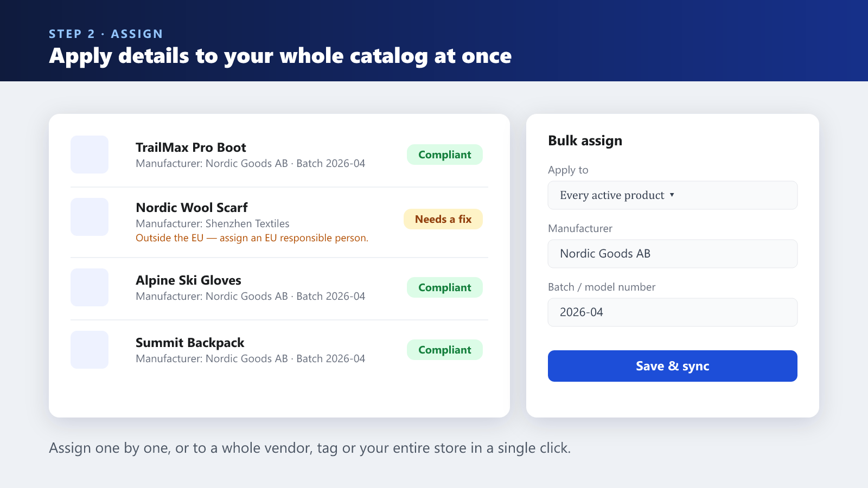Focus the Manufacturer input with Nordic Goods AB

pyautogui.click(x=673, y=254)
